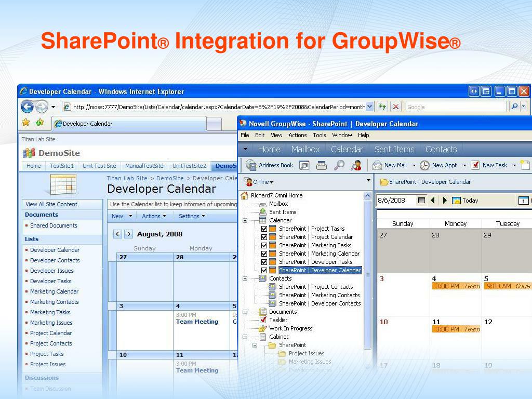Image resolution: width=532 pixels, height=399 pixels.
Task: Open Work In Progress folder
Action: tap(291, 328)
